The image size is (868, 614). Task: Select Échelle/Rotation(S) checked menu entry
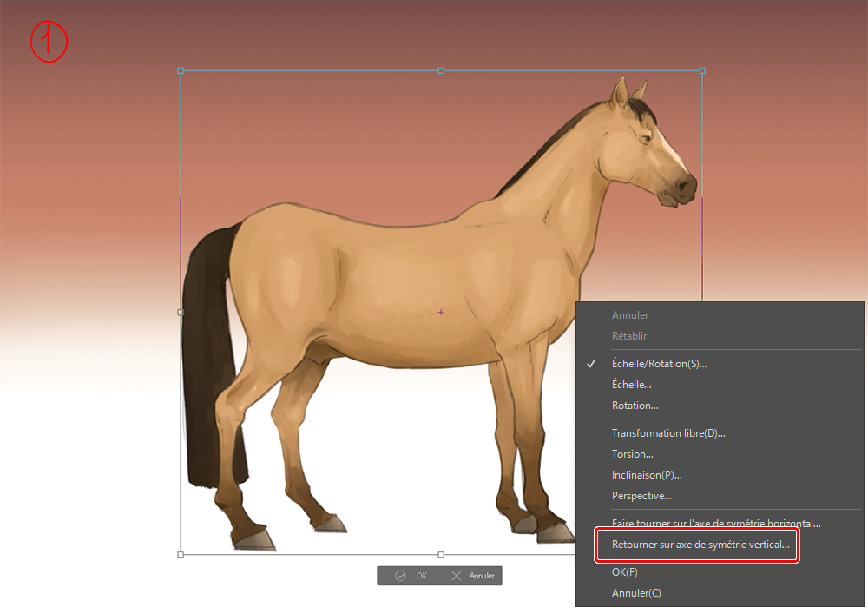click(x=659, y=364)
